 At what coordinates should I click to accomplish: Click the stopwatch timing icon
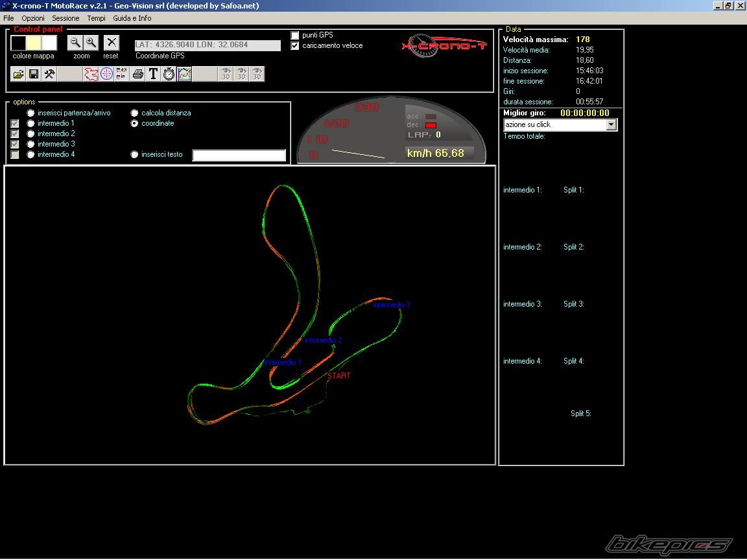pyautogui.click(x=169, y=75)
